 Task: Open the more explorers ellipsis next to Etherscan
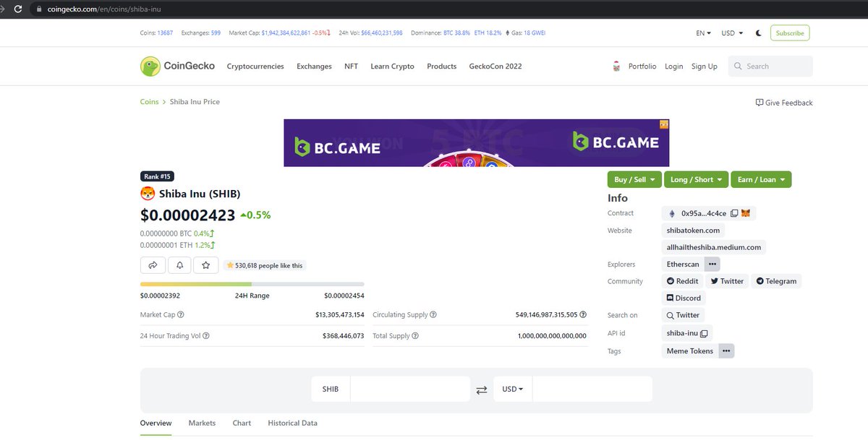[x=712, y=264]
